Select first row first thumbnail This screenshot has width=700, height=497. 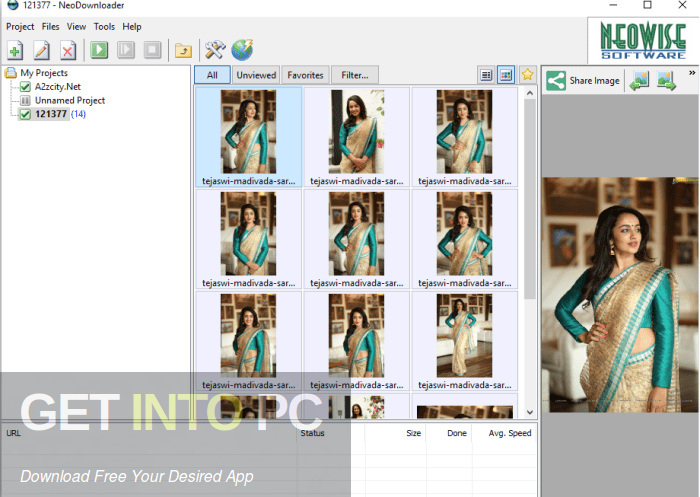point(248,137)
